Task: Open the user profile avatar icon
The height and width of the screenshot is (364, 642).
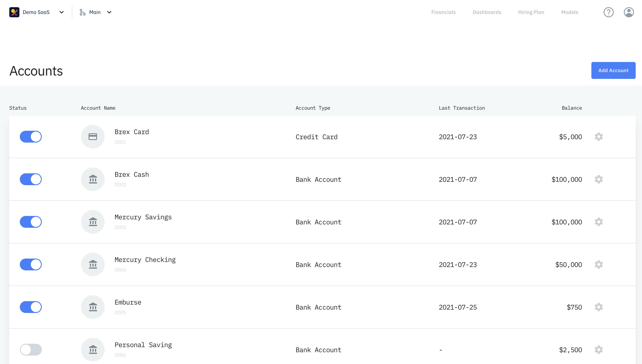Action: pyautogui.click(x=629, y=12)
